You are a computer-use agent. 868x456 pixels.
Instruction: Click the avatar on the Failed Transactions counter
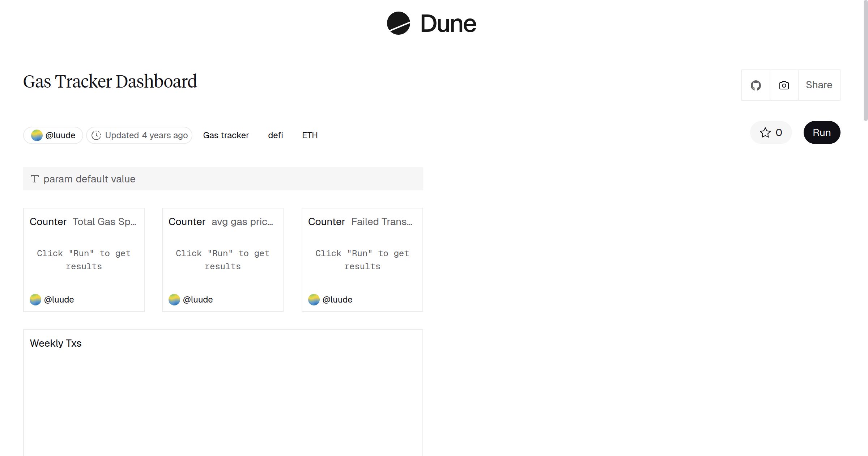click(314, 299)
